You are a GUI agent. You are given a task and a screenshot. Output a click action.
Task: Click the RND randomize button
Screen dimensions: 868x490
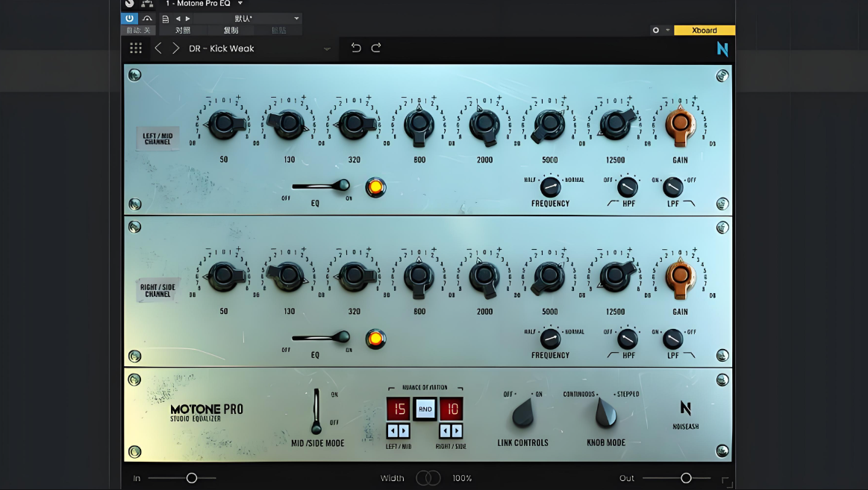click(x=425, y=409)
